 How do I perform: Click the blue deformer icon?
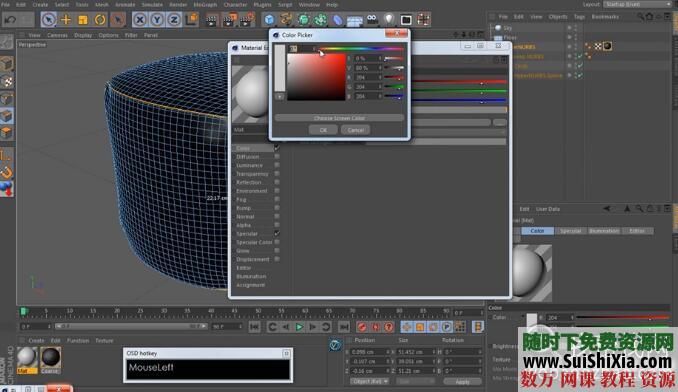[x=337, y=19]
